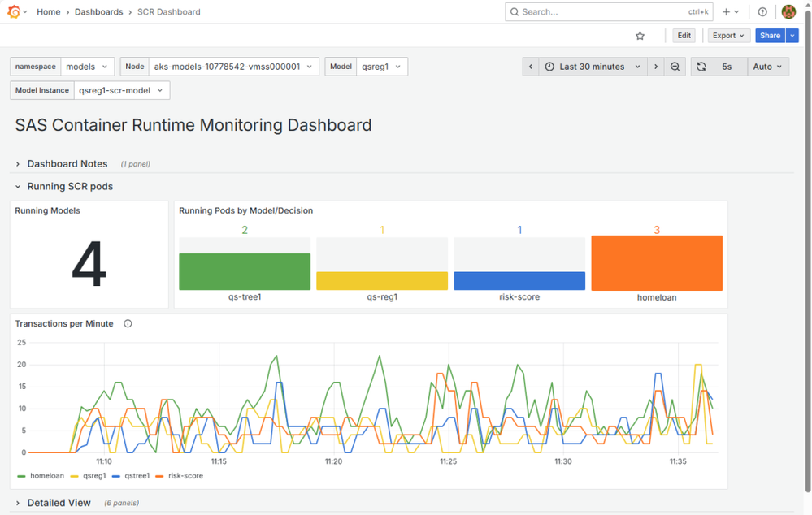Click the yellow qs-reg1 bar
Viewport: 812px width, 515px height.
382,281
